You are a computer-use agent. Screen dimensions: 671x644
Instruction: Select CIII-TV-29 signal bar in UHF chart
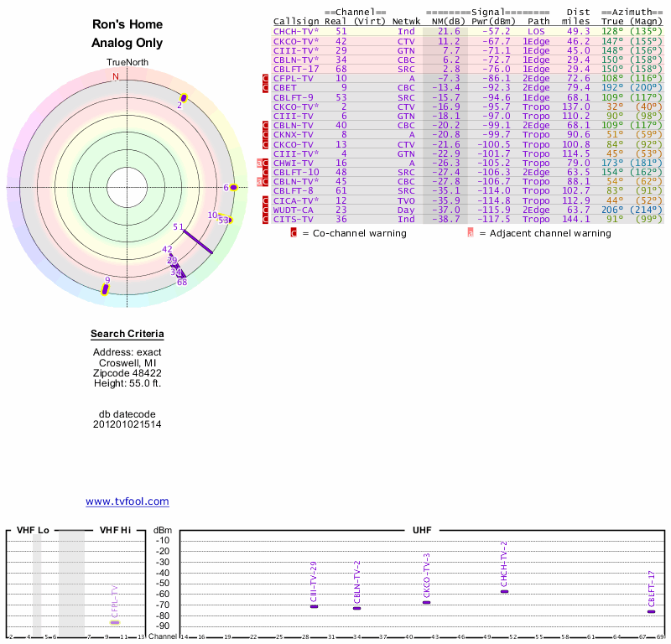click(x=314, y=605)
